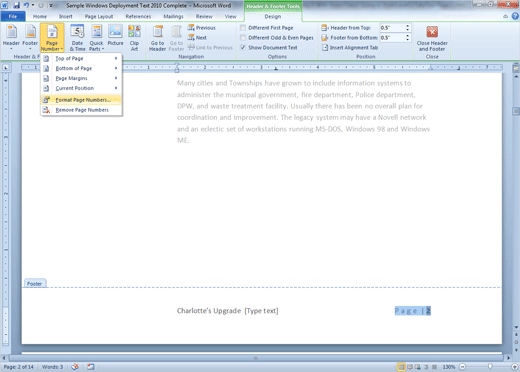Undo last action in title bar
Screen dimensions: 520x372
(26, 5)
